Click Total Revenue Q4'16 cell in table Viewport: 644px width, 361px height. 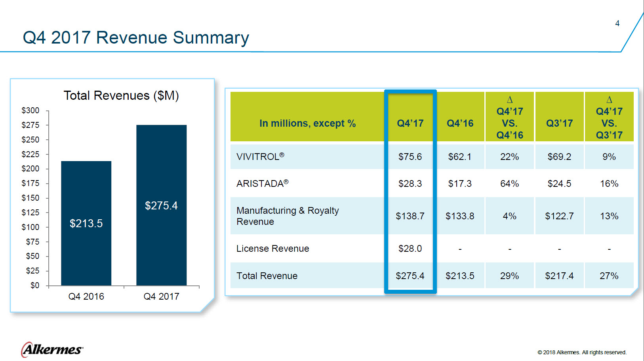460,276
